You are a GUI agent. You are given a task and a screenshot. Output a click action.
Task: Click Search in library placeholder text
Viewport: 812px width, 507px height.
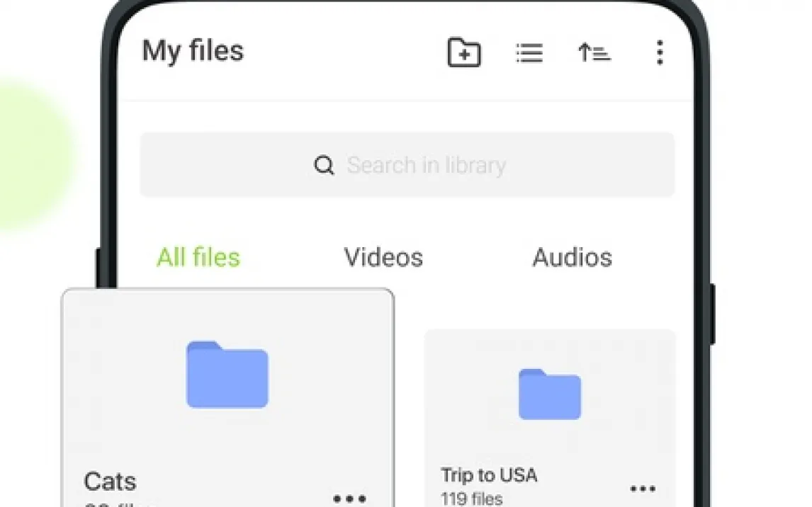pyautogui.click(x=427, y=166)
